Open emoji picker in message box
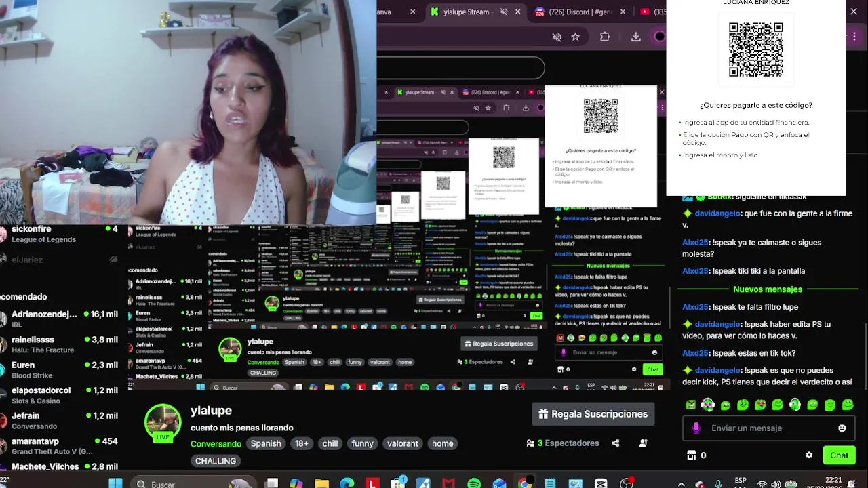This screenshot has height=488, width=868. [842, 428]
